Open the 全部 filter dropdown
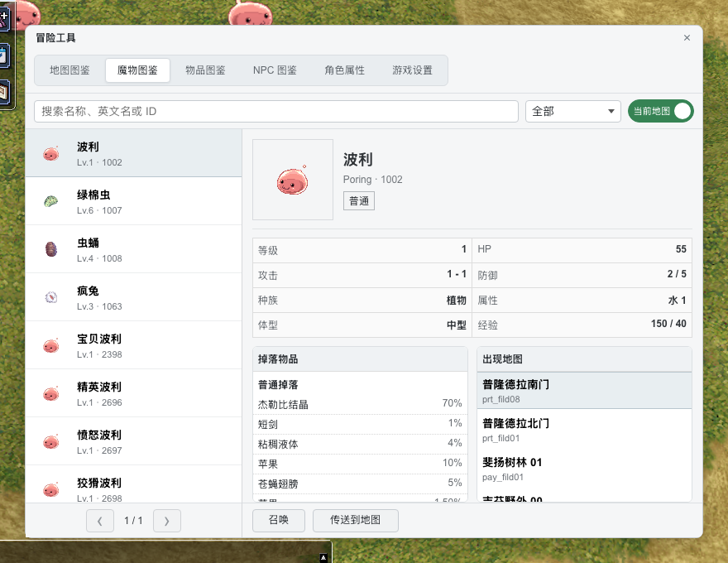The width and height of the screenshot is (728, 563). tap(573, 112)
